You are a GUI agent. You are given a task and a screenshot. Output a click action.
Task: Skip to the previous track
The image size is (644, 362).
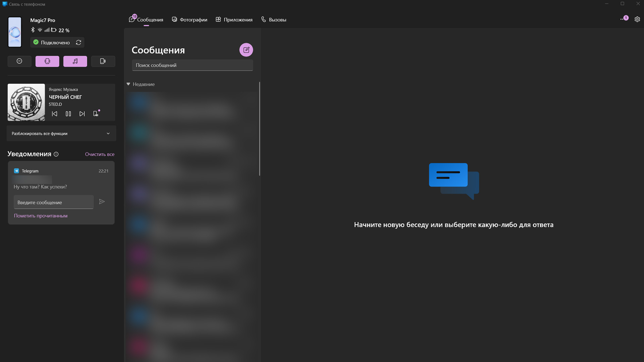54,114
